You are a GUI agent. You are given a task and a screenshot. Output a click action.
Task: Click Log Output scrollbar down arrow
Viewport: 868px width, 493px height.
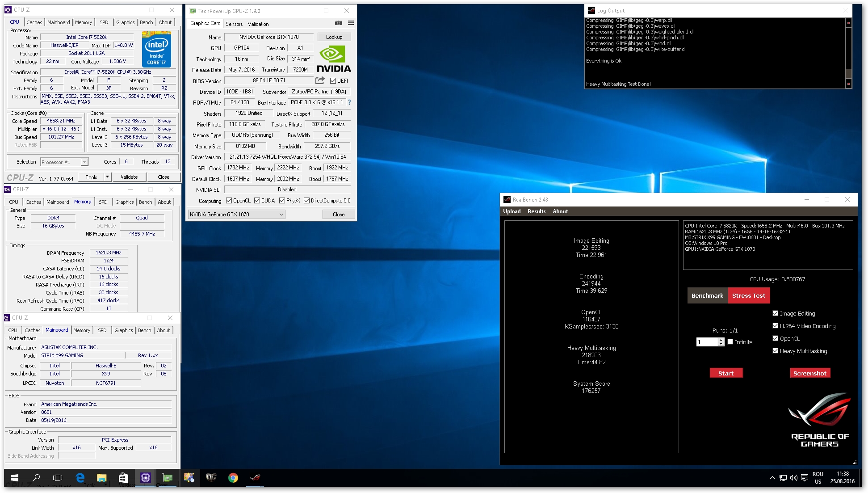(848, 84)
